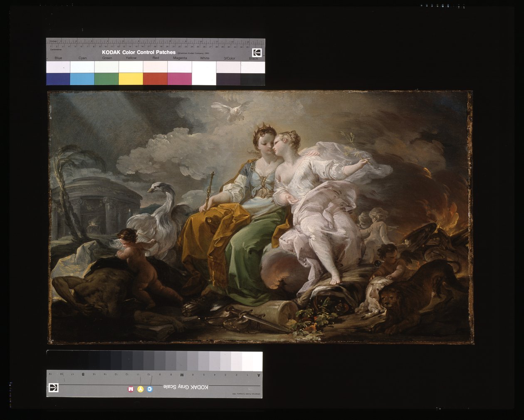Click the '3/Color' patch label
The image size is (524, 420).
coord(230,58)
